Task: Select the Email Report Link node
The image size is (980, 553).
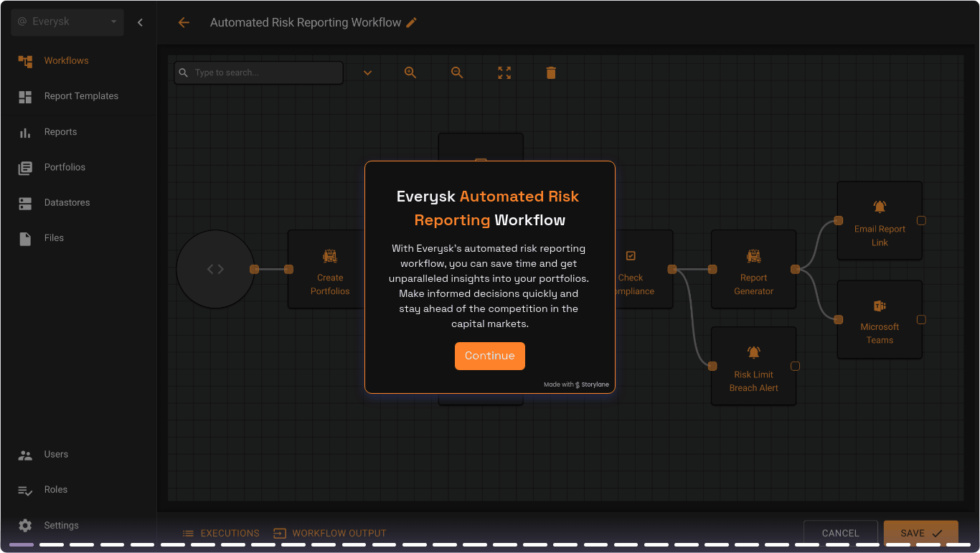Action: (x=880, y=220)
